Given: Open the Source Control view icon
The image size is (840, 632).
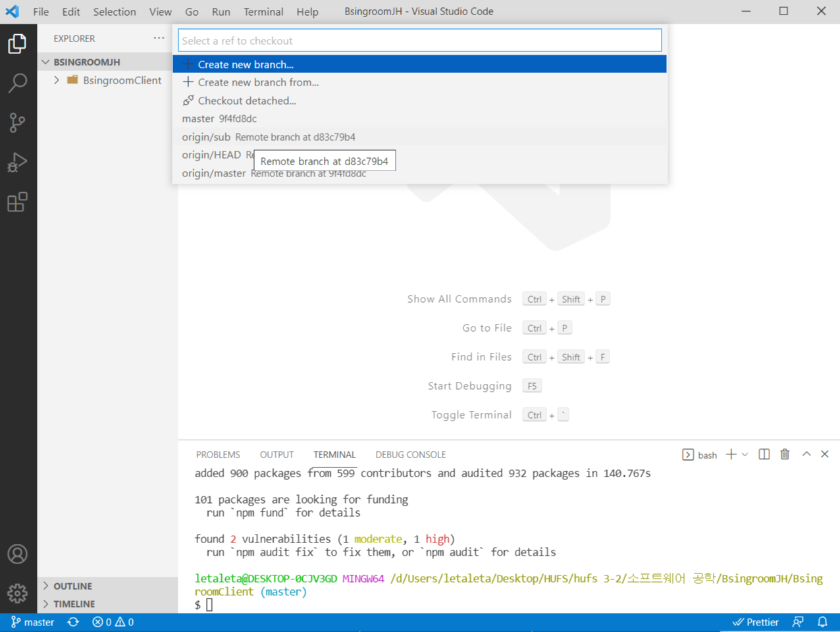Looking at the screenshot, I should pos(18,122).
